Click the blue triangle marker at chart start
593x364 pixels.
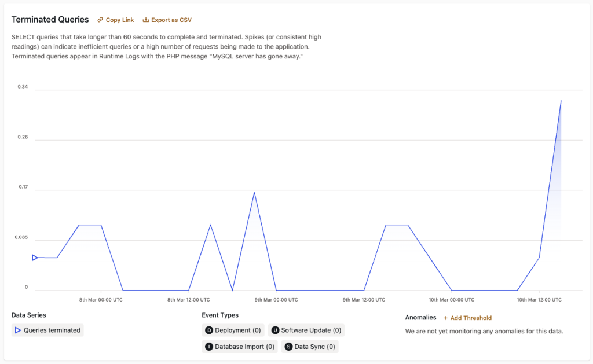tap(35, 258)
